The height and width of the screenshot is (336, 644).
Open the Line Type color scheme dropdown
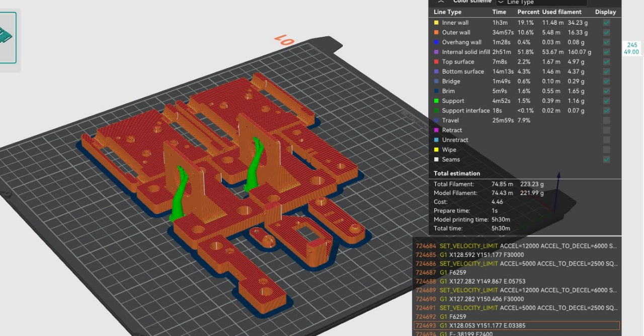[x=541, y=3]
